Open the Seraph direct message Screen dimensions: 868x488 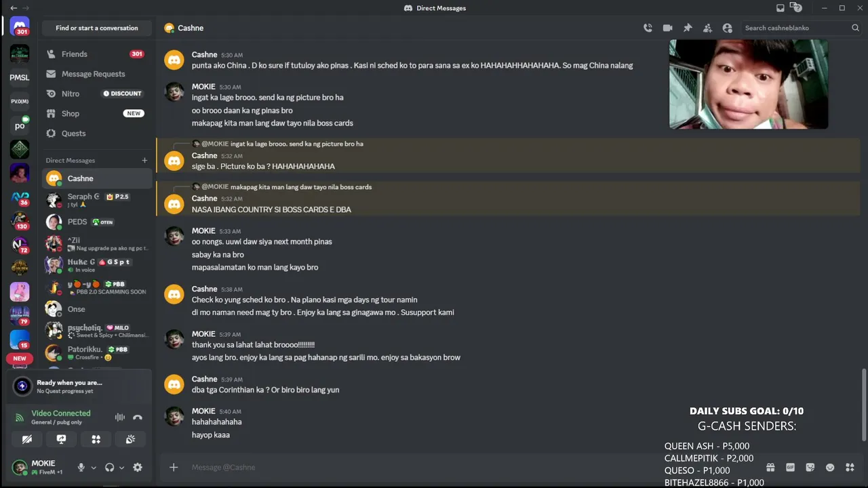click(x=96, y=200)
